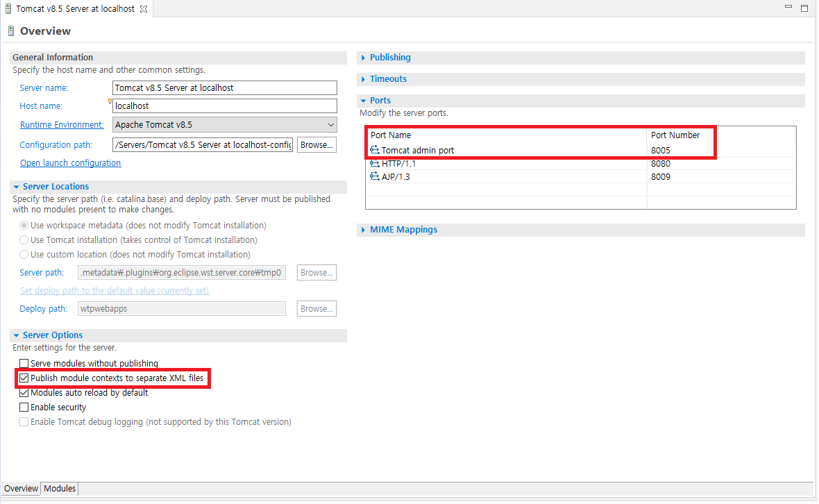The height and width of the screenshot is (504, 819).
Task: Toggle Publish module contexts to separate XML files
Action: pyautogui.click(x=24, y=378)
